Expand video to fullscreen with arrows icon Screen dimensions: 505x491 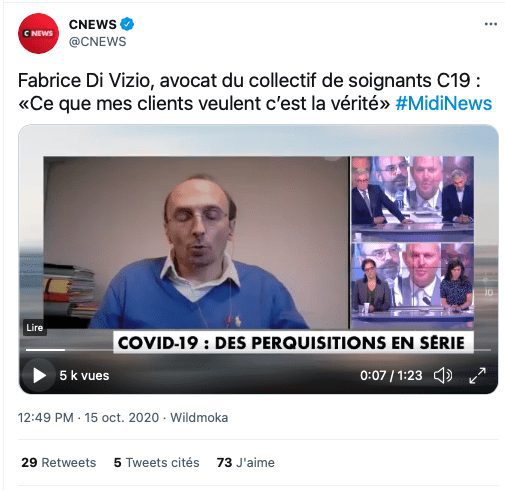pyautogui.click(x=477, y=376)
